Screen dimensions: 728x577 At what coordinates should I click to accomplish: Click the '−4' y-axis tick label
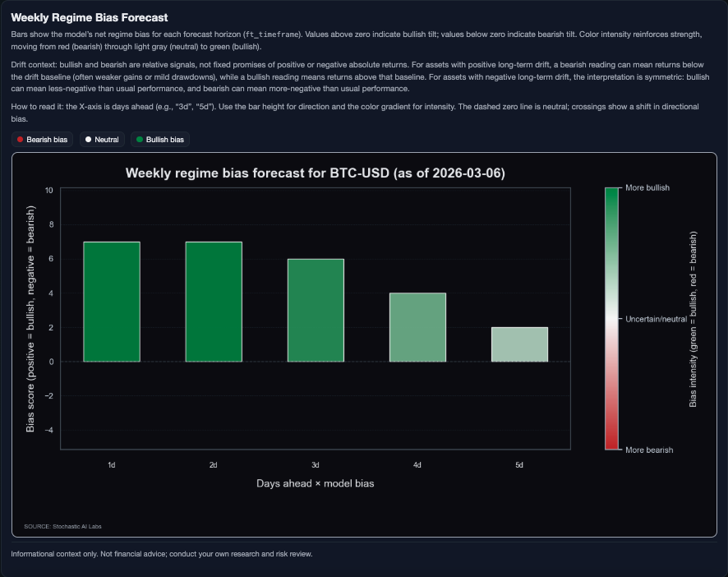coord(49,430)
